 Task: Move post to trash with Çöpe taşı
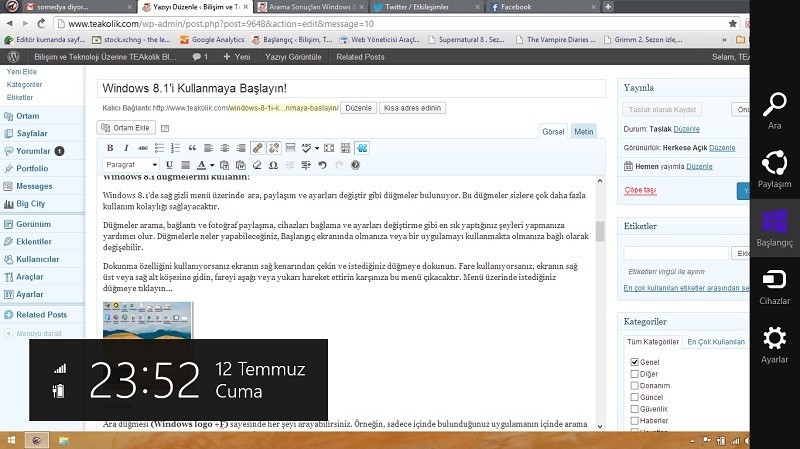(640, 190)
